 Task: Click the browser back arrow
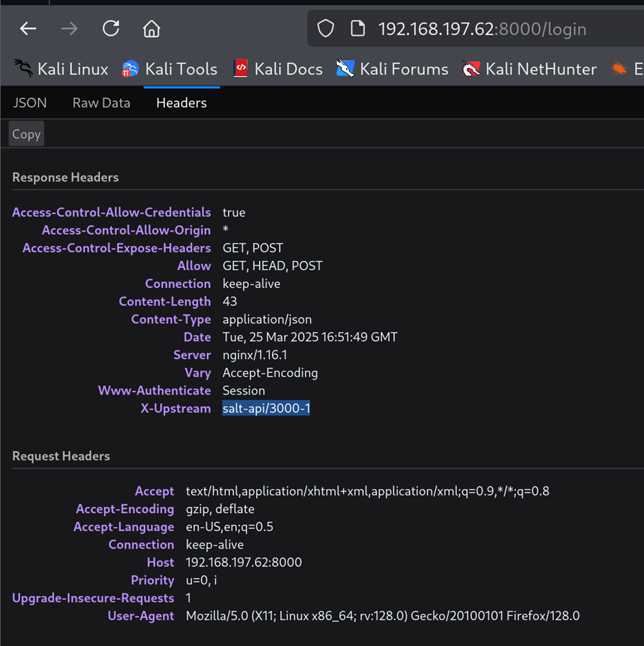click(28, 29)
